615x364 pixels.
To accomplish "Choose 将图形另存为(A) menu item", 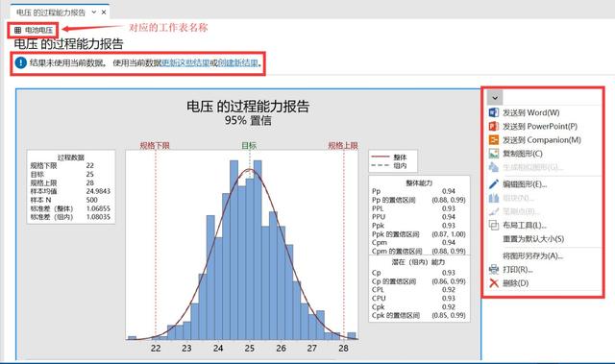I will (532, 255).
